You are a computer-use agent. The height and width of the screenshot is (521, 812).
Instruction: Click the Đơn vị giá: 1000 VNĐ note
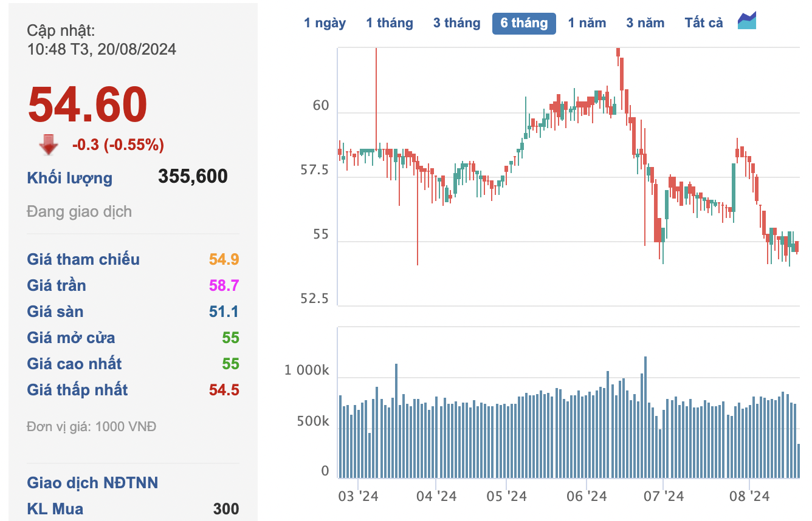(92, 427)
